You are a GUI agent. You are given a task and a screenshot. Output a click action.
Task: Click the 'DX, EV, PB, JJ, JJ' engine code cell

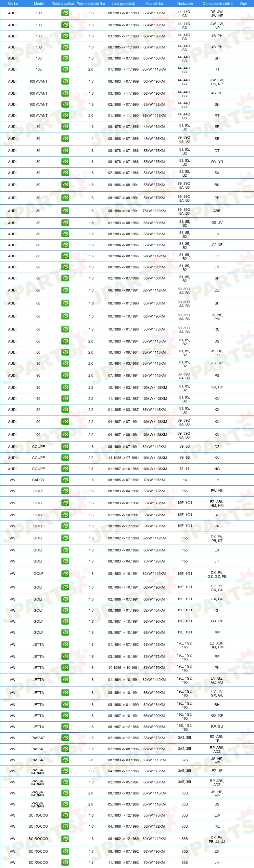[x=217, y=839]
